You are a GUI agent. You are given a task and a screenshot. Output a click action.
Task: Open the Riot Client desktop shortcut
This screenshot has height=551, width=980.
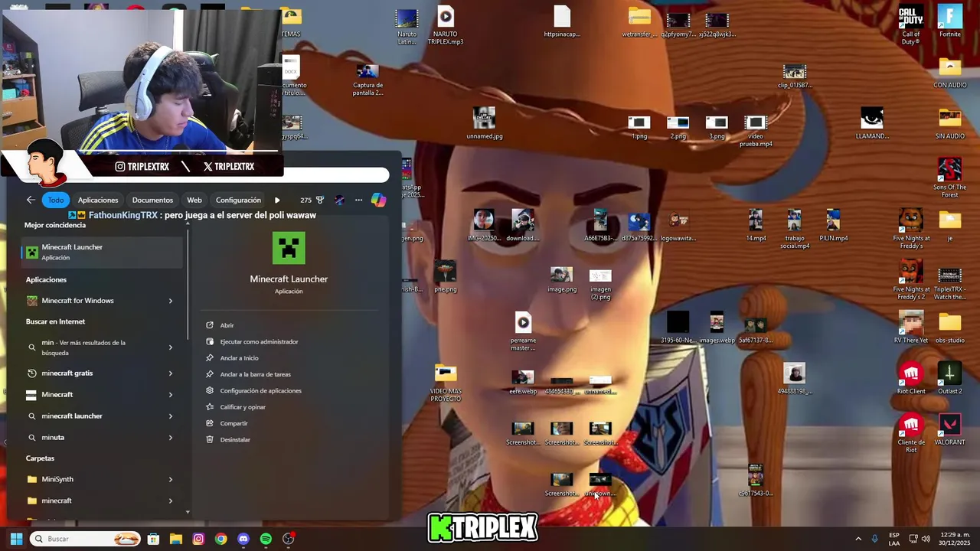click(x=911, y=379)
